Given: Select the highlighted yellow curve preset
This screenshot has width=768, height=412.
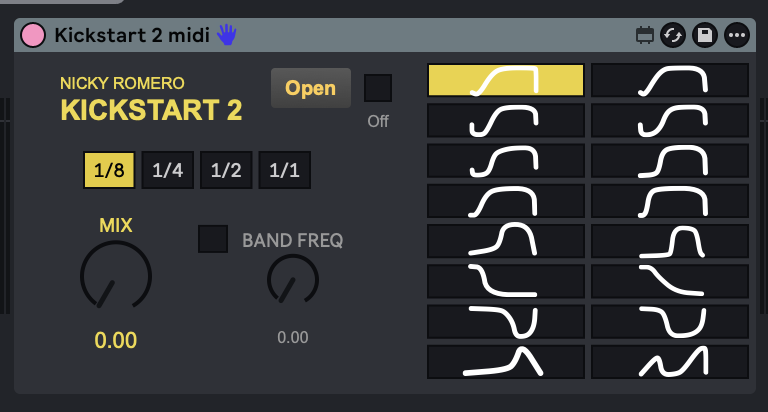Looking at the screenshot, I should point(506,80).
